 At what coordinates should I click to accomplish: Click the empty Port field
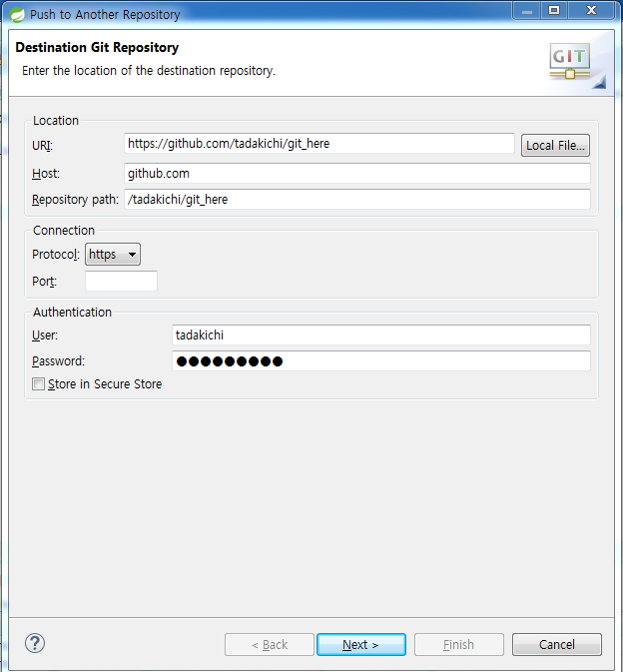click(121, 282)
